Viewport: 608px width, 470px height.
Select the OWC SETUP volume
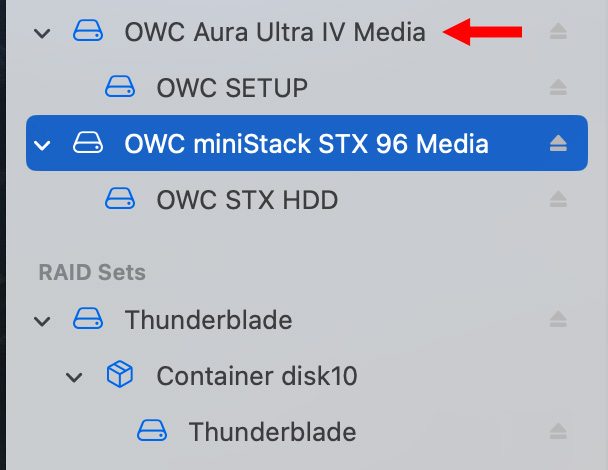(231, 89)
